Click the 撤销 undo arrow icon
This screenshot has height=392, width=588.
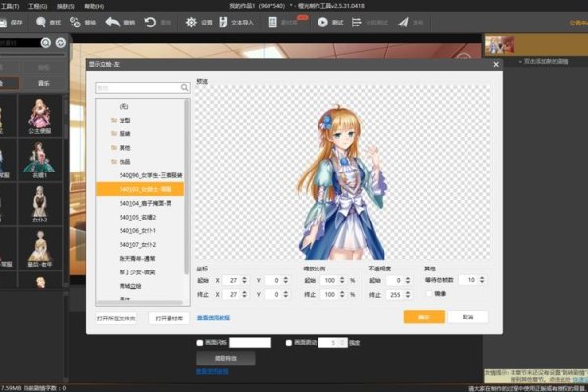click(112, 23)
